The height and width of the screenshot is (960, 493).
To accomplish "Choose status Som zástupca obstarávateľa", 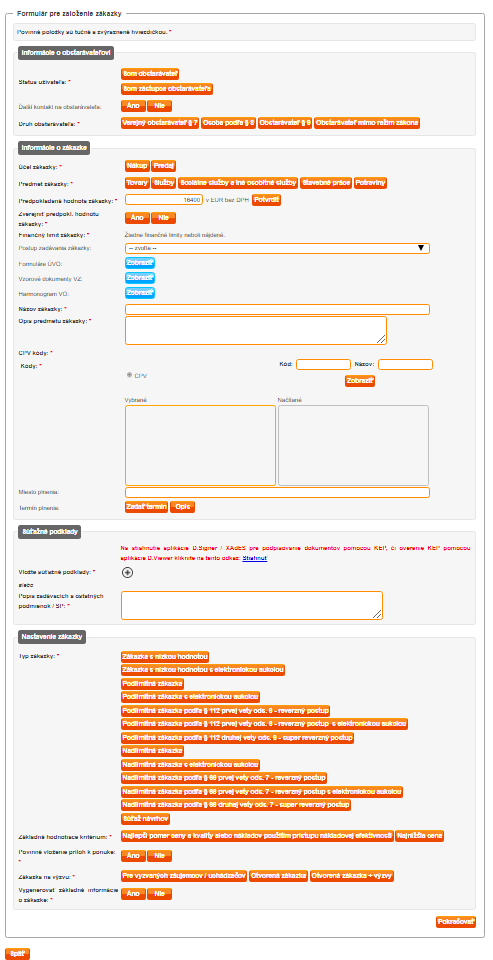I will tap(167, 89).
